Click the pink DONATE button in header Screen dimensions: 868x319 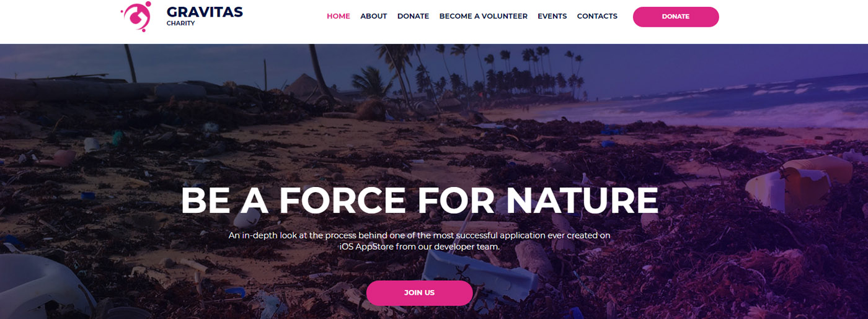[x=676, y=17]
